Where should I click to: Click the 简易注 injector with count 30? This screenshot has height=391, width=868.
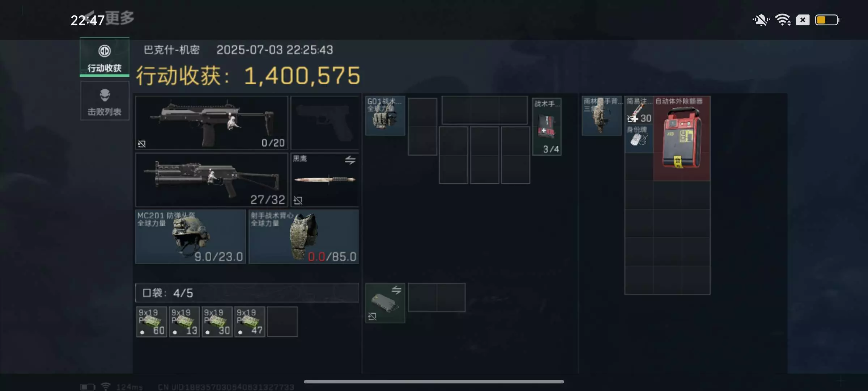point(639,110)
